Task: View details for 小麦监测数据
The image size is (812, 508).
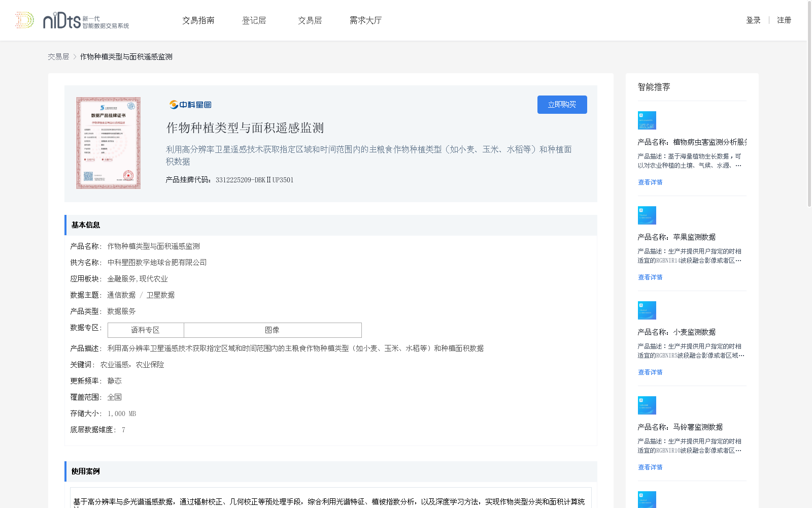Action: [x=650, y=372]
